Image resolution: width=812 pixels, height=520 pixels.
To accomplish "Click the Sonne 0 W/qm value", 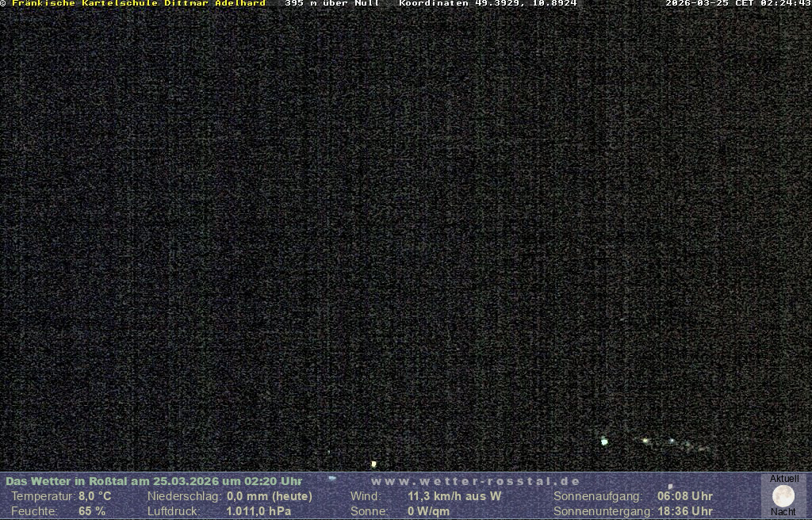I will coord(428,511).
